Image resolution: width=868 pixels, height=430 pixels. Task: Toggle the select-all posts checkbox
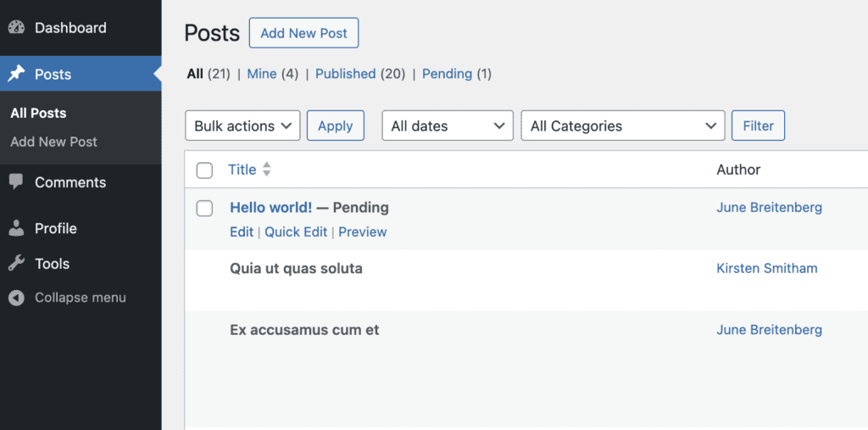[204, 170]
